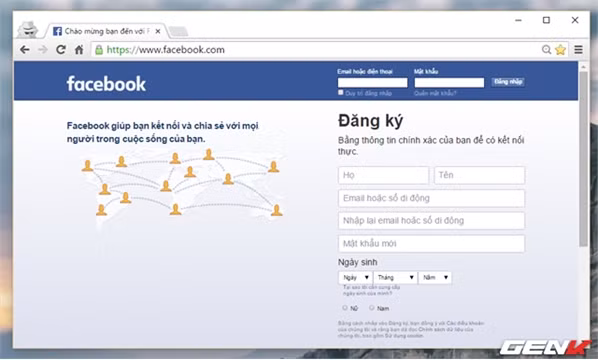Open the Năm birthday dropdown

pos(435,277)
